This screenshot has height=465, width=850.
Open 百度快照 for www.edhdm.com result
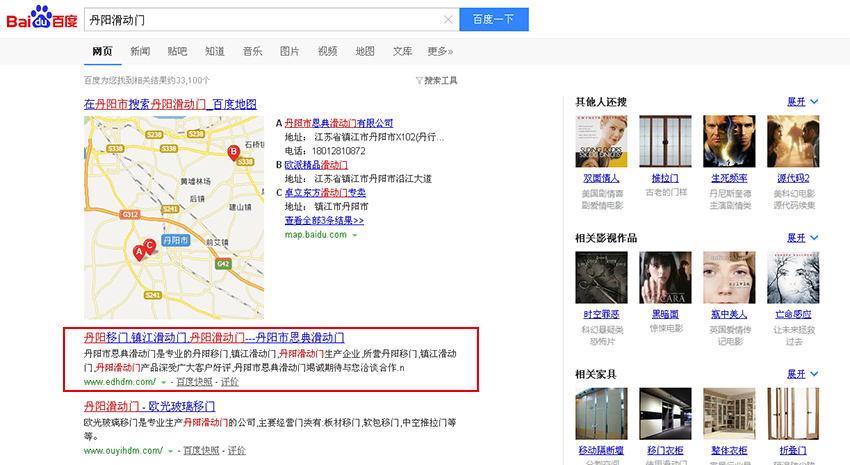coord(194,382)
